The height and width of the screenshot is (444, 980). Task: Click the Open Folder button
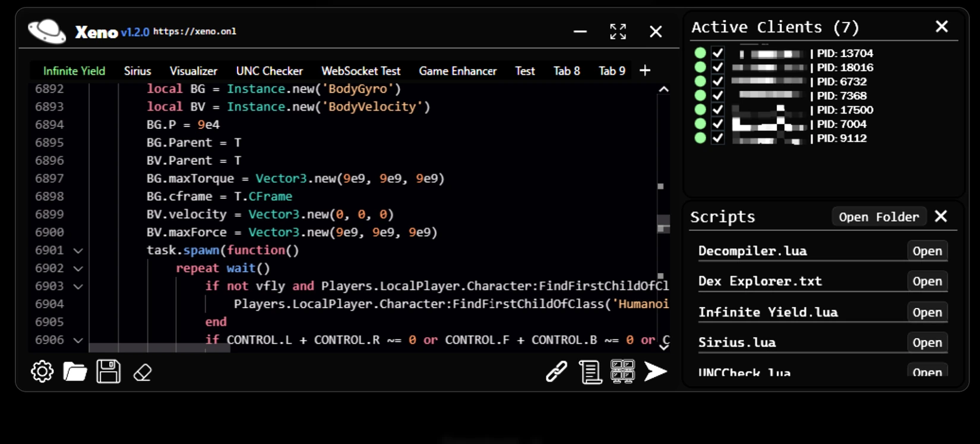click(878, 217)
